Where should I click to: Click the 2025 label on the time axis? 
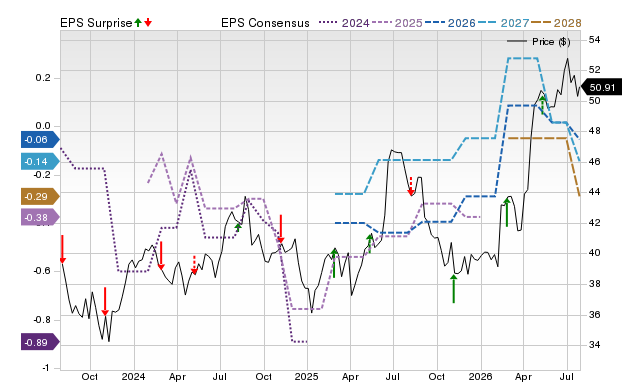pyautogui.click(x=307, y=376)
